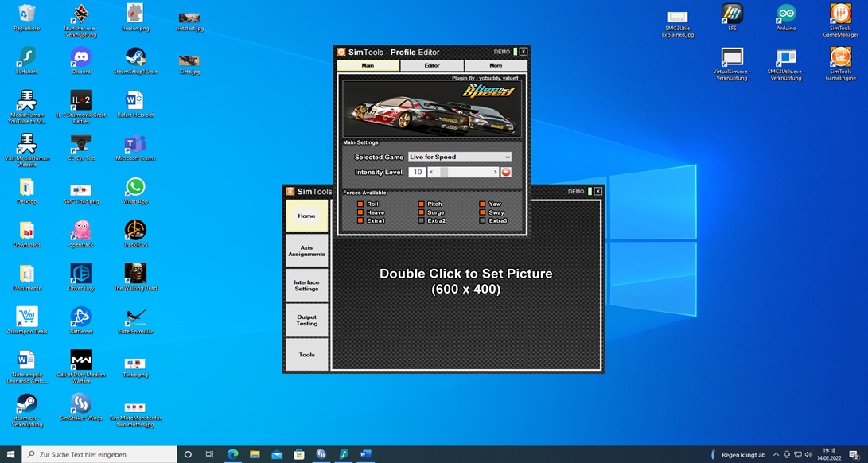Open Microsoft Edge from the taskbar
This screenshot has width=868, height=463.
[232, 454]
